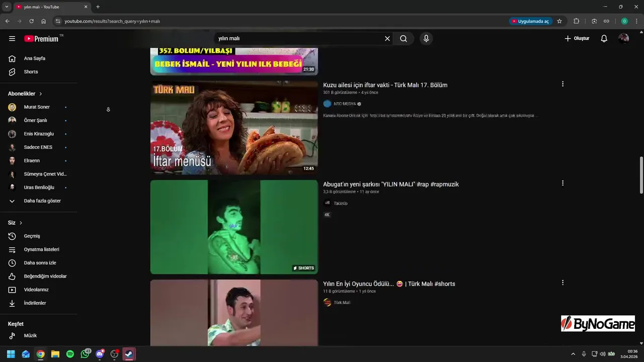644x362 pixels.
Task: Open the tab search dropdown arrow
Action: 7,7
